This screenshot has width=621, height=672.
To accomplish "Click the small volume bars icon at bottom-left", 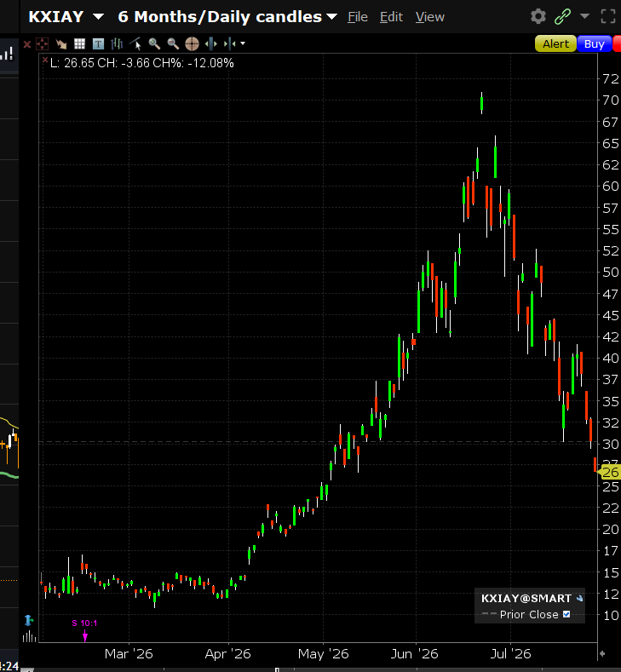I will pos(29,636).
